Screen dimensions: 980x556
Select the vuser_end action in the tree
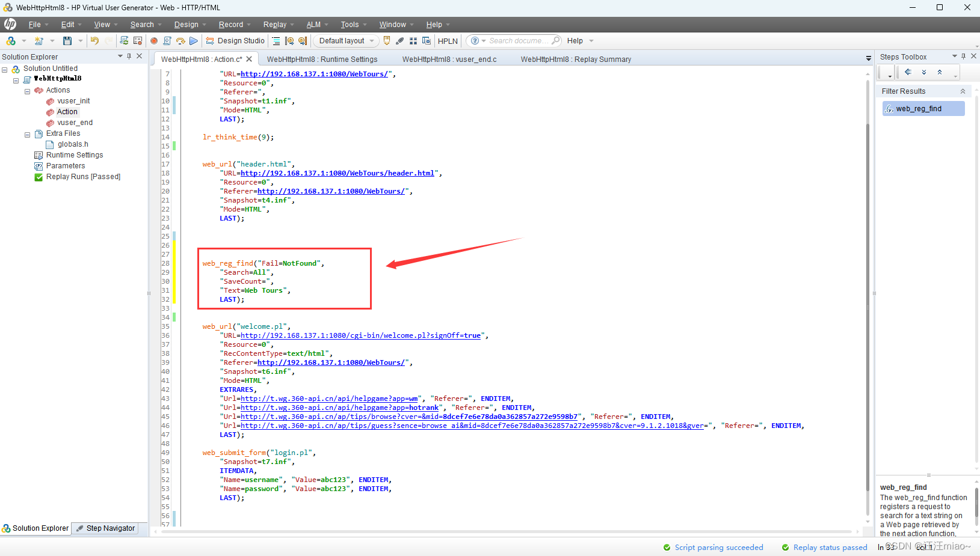(x=75, y=123)
